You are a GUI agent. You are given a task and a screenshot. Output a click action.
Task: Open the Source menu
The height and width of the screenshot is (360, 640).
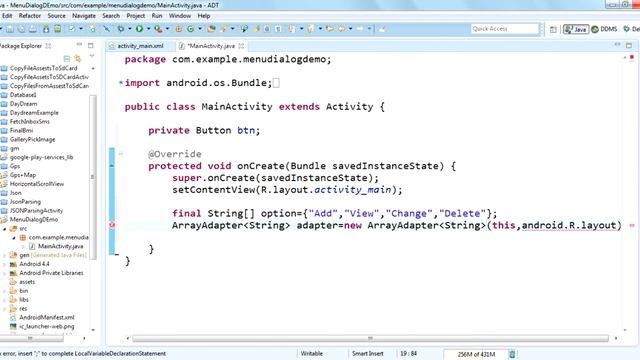[56, 16]
